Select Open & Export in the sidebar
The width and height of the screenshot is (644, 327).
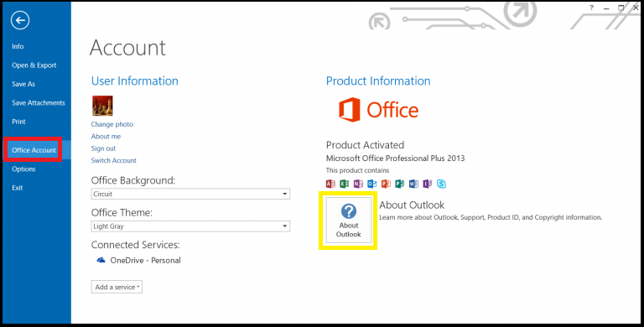tap(34, 65)
